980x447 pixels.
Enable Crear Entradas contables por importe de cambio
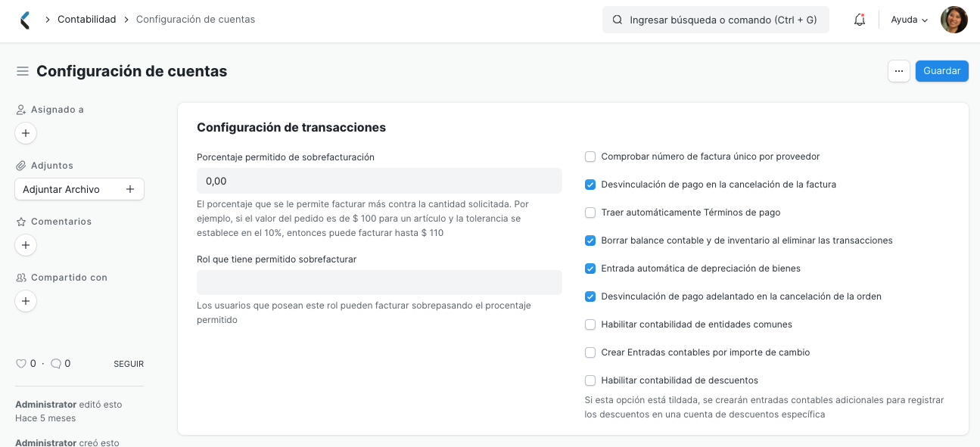pyautogui.click(x=590, y=352)
